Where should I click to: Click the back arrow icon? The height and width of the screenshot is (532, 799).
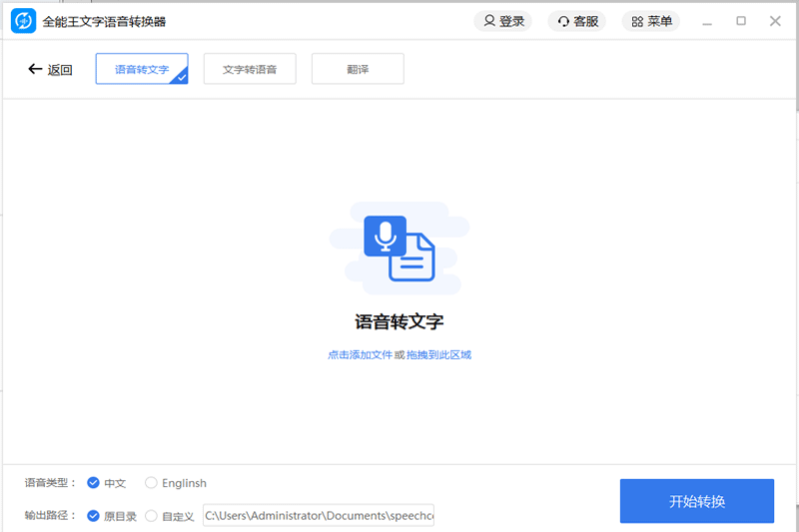point(35,69)
